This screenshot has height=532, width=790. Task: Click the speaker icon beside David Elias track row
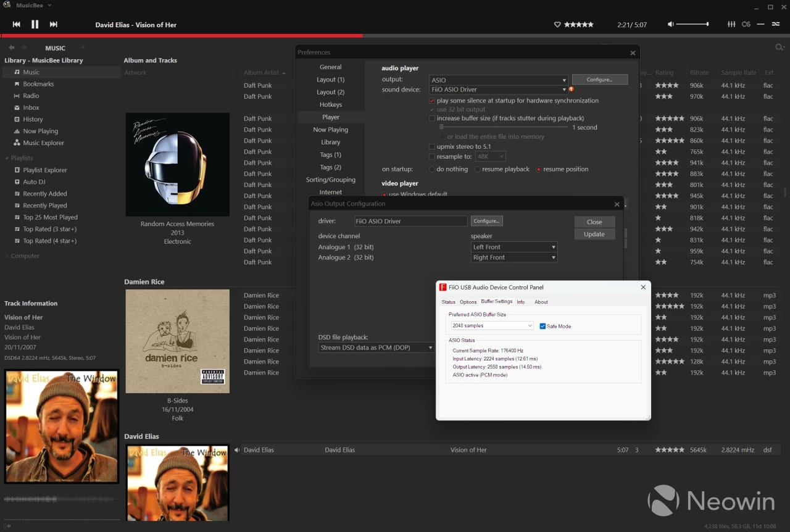(x=237, y=450)
